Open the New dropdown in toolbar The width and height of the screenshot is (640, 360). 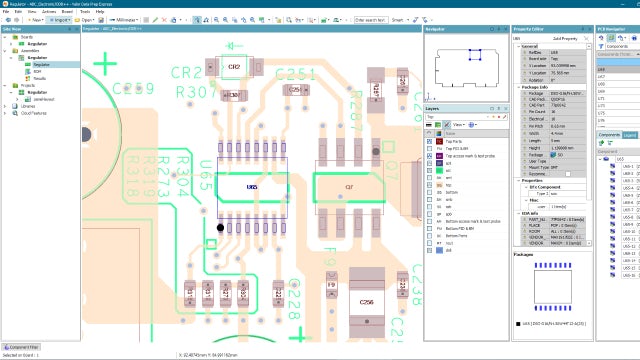[x=35, y=20]
